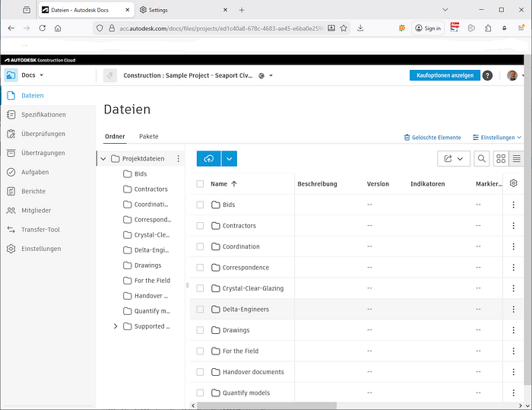The image size is (532, 410).
Task: Open Berichte in the sidebar
Action: pyautogui.click(x=33, y=191)
